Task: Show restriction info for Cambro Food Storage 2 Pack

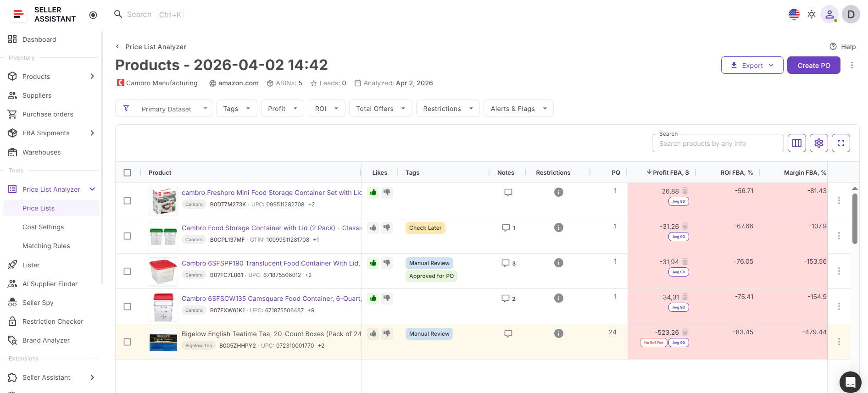Action: 558,227
